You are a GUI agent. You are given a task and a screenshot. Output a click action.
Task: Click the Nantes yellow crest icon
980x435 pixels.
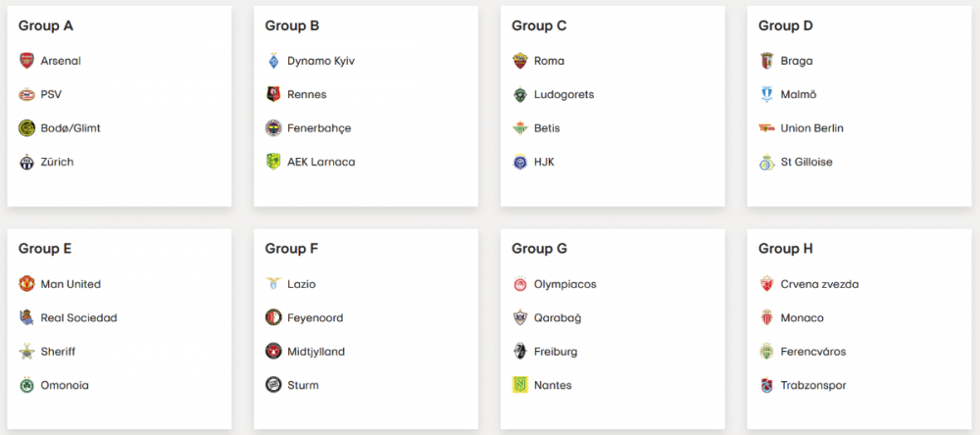[x=520, y=385]
